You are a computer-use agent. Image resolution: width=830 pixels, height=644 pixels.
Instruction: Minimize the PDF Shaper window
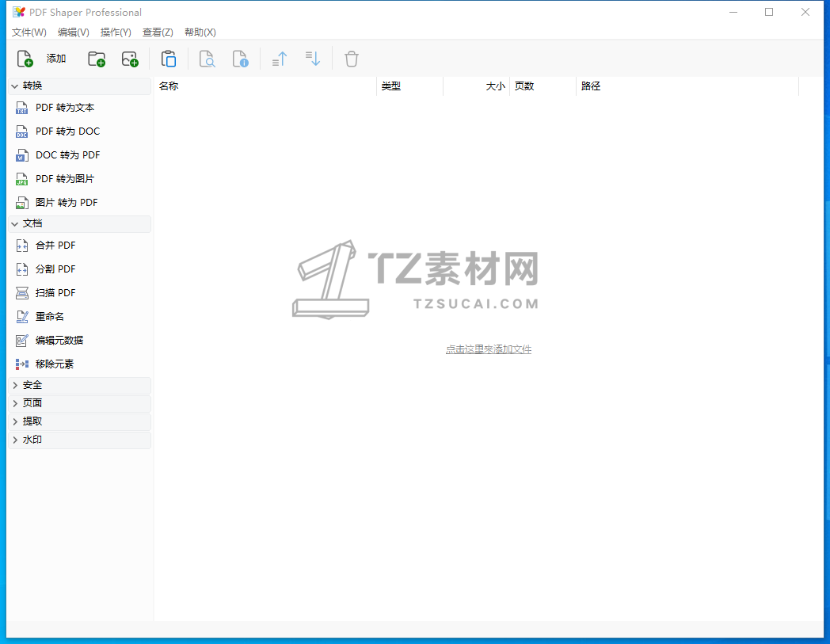[733, 12]
